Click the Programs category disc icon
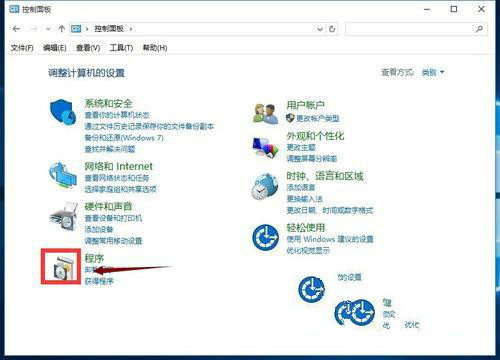Viewport: 500px width, 360px height. [62, 267]
